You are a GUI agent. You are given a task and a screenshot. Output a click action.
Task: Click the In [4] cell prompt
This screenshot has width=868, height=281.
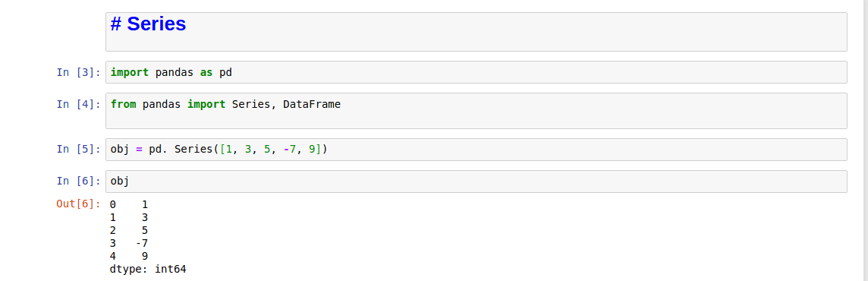79,104
